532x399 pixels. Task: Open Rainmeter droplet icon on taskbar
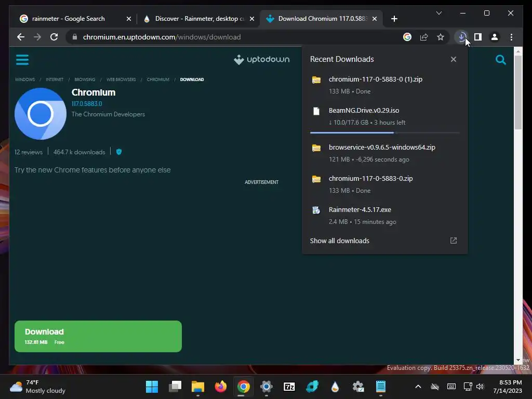(x=335, y=387)
